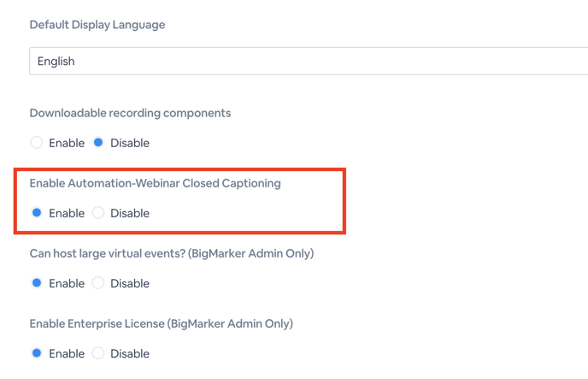This screenshot has width=588, height=379.
Task: Click the 'Disable' label text under Closed Captioning
Action: [x=130, y=213]
